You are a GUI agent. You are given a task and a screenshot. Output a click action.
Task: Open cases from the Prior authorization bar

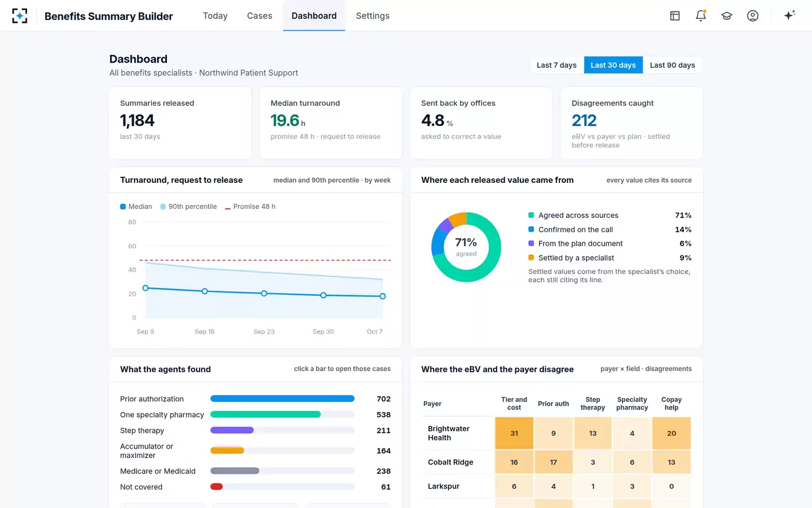(x=283, y=398)
